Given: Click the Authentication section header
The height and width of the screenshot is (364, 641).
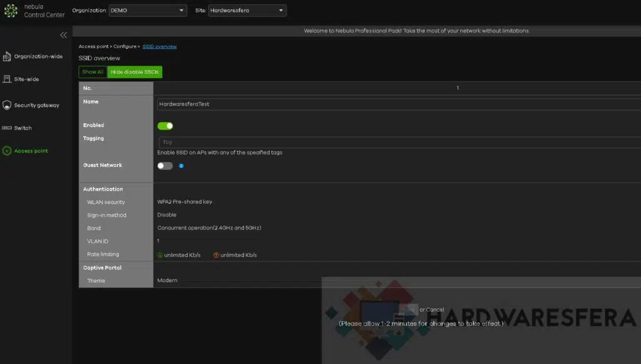Looking at the screenshot, I should coord(103,189).
